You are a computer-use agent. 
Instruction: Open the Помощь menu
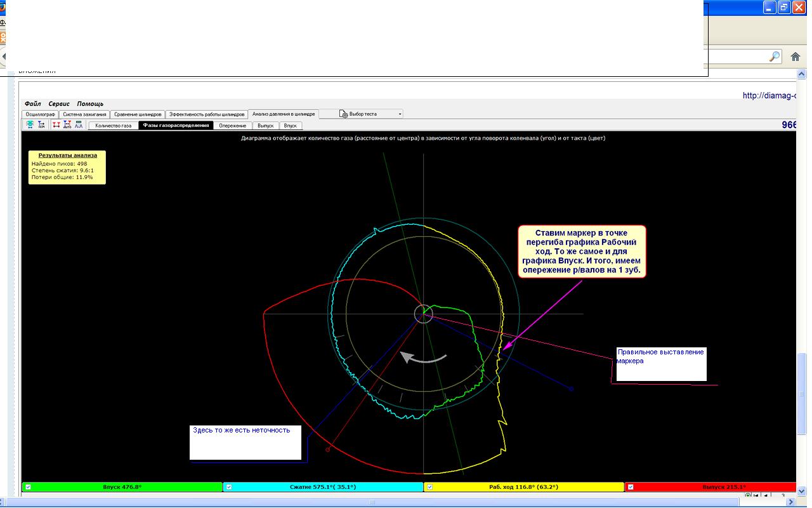90,104
